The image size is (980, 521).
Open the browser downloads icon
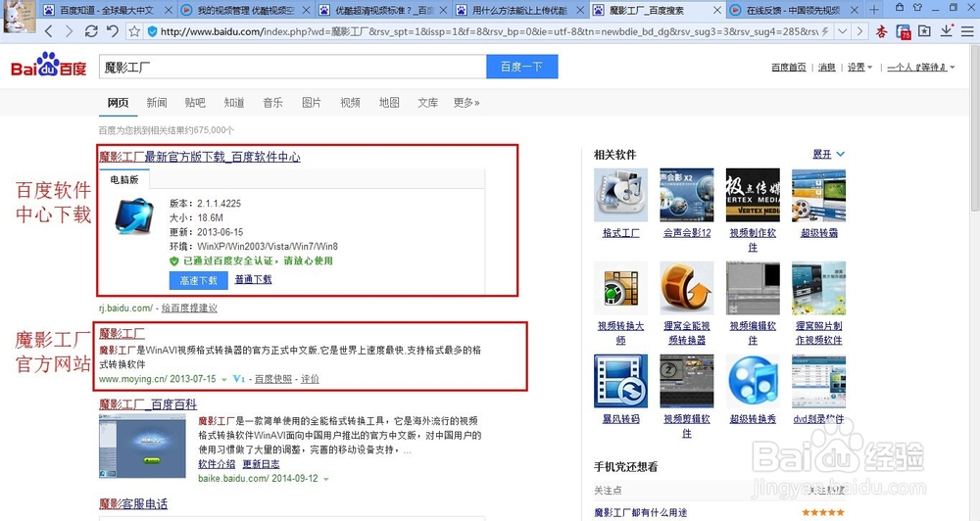(x=947, y=30)
